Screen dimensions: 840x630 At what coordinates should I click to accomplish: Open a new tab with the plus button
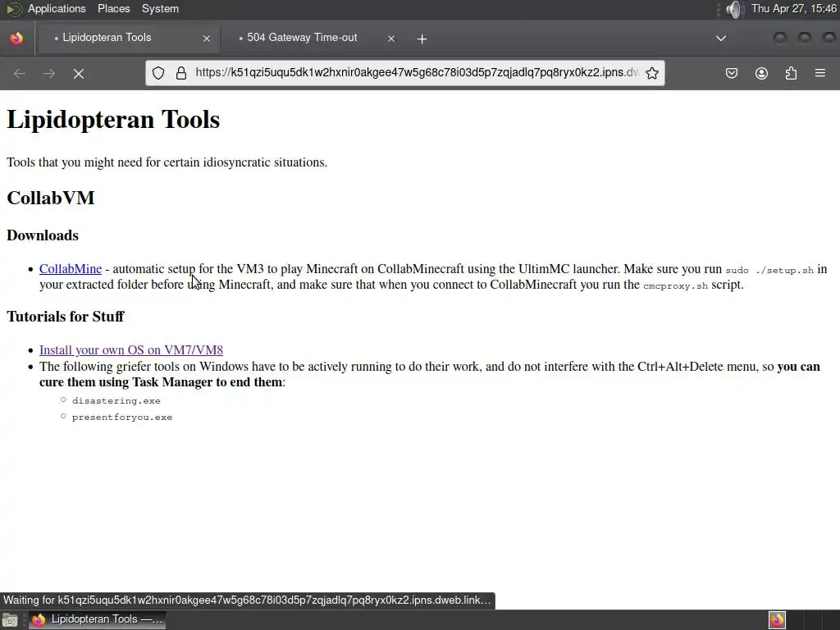[422, 39]
